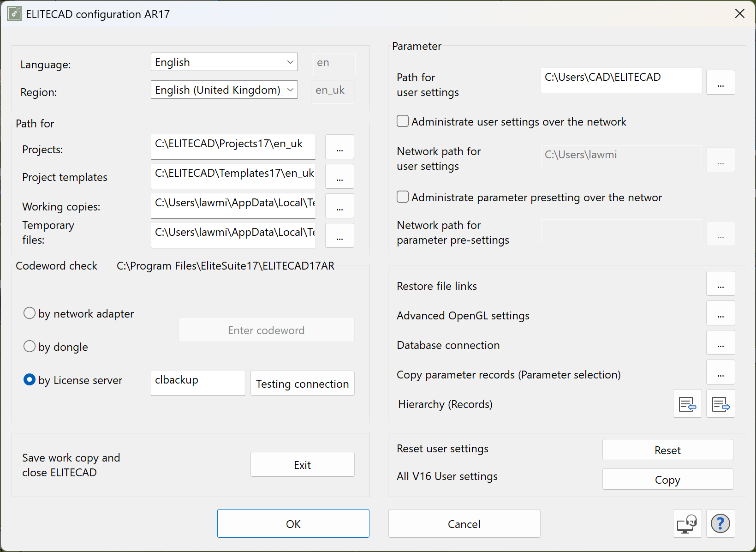Screen dimensions: 756x552
Task: Open Restore file links dialog
Action: (x=720, y=283)
